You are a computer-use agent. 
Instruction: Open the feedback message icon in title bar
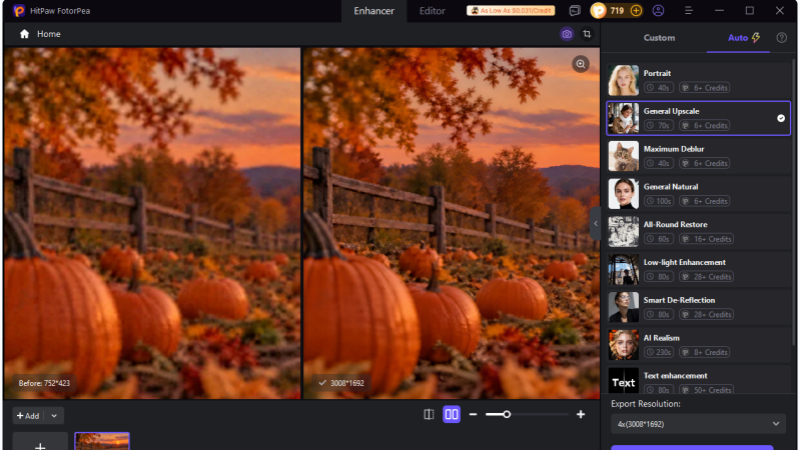point(574,11)
